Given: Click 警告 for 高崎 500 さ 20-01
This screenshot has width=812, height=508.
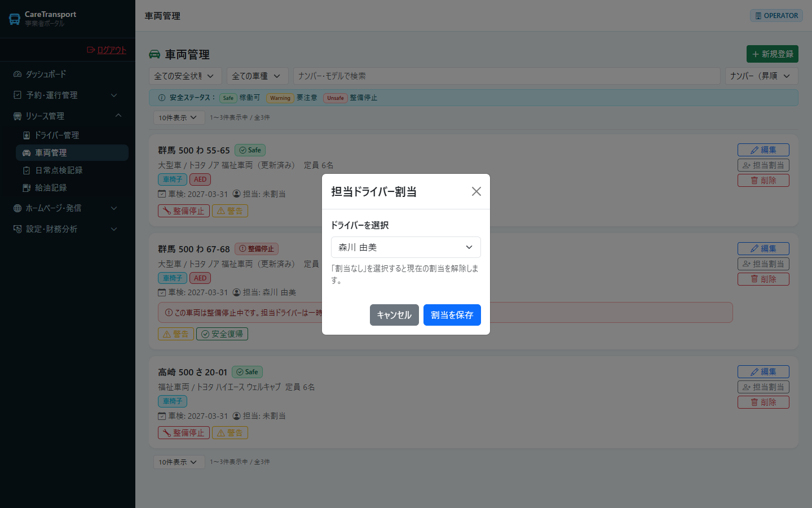Looking at the screenshot, I should pos(230,432).
